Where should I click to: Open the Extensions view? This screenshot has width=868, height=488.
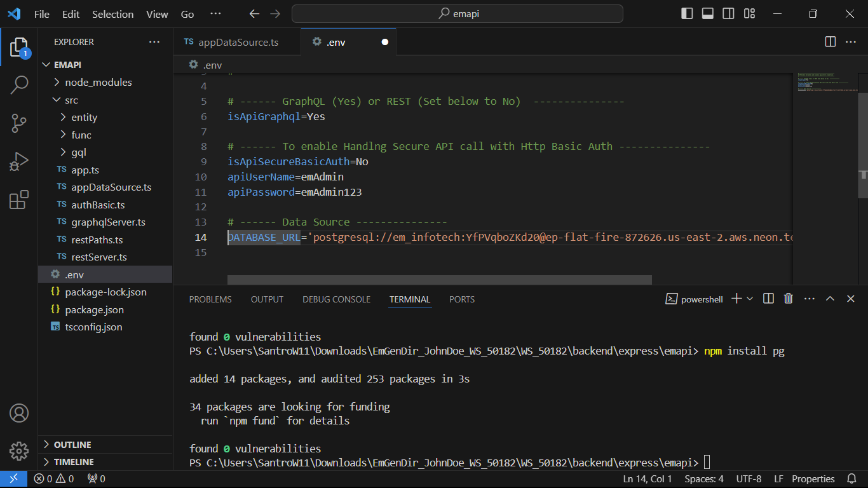coord(19,200)
